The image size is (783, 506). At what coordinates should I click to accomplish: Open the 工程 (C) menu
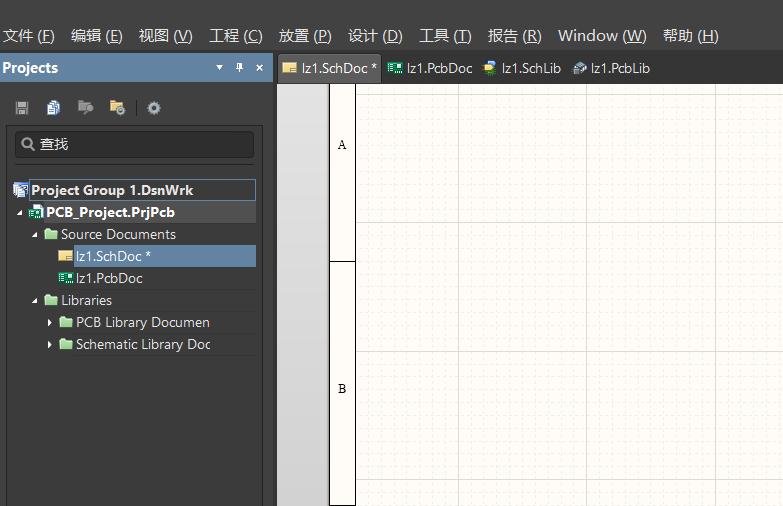[236, 36]
